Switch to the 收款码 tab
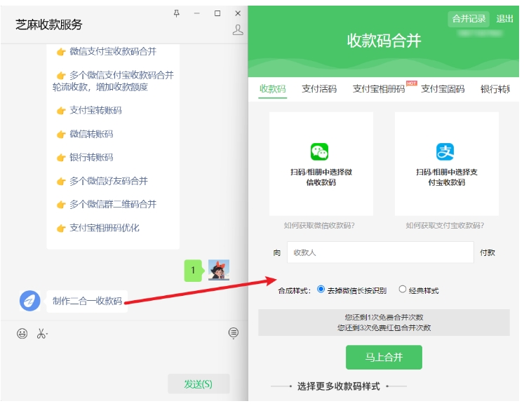This screenshot has width=524, height=420. coord(273,89)
